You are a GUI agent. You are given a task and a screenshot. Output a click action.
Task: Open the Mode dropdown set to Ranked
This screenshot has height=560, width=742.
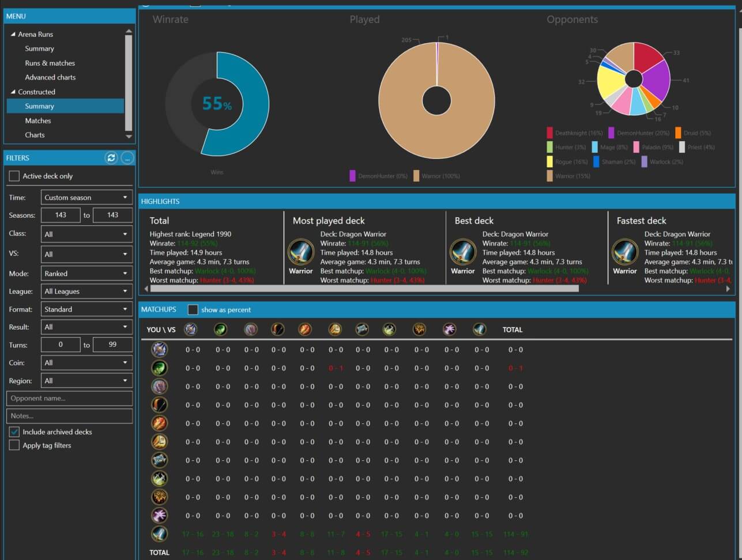[x=86, y=274]
